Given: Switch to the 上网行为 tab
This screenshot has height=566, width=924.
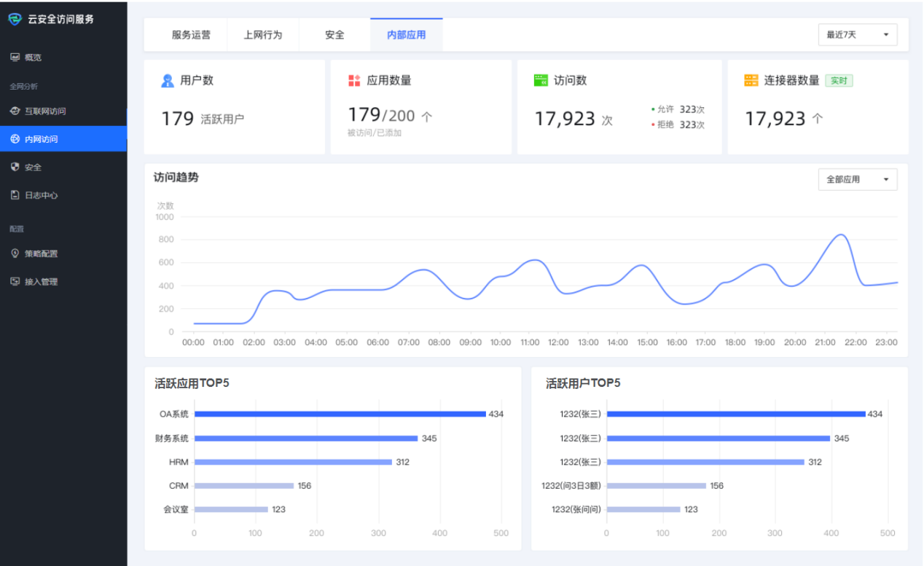Looking at the screenshot, I should (x=262, y=35).
